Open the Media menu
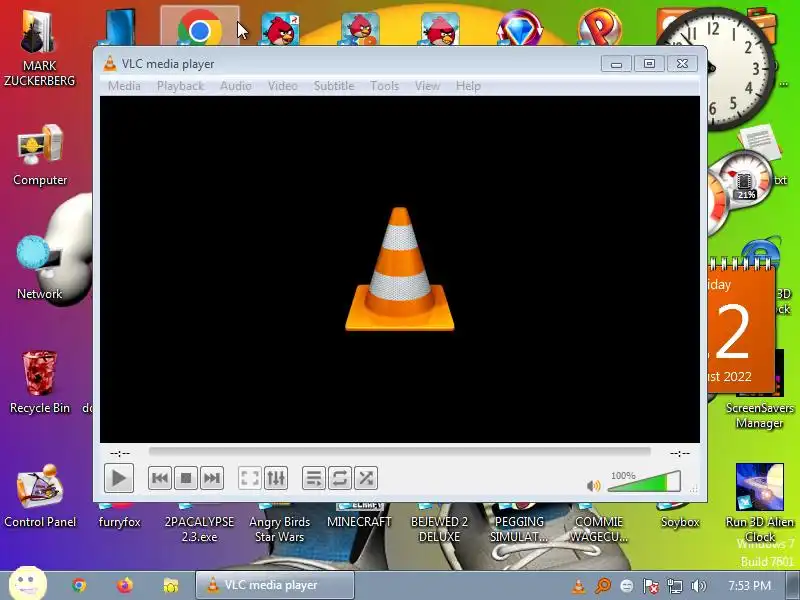This screenshot has width=800, height=600. pyautogui.click(x=124, y=86)
